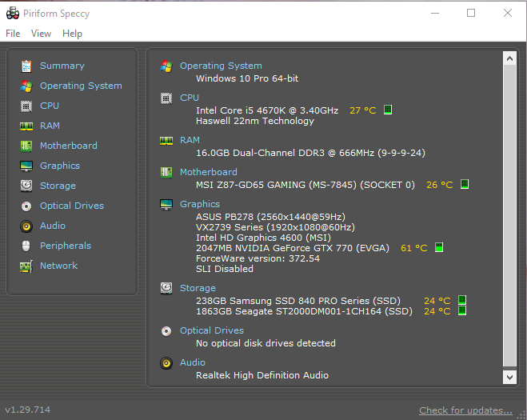Image resolution: width=527 pixels, height=420 pixels.
Task: Click the vertical scrollbar thumb
Action: point(509,215)
